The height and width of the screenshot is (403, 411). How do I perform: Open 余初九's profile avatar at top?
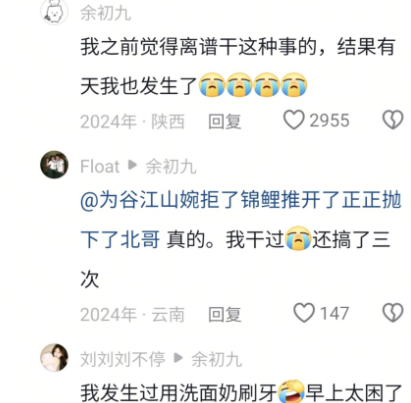[x=54, y=12]
